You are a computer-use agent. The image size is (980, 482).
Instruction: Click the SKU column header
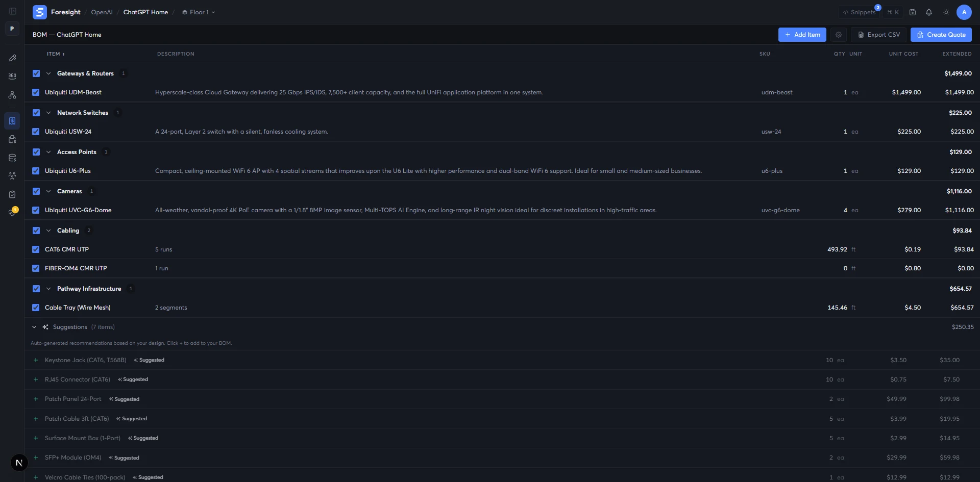[x=765, y=54]
